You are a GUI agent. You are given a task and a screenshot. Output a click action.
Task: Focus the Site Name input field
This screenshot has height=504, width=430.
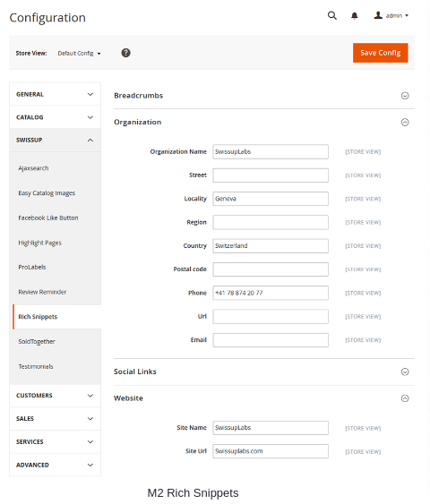tap(271, 428)
